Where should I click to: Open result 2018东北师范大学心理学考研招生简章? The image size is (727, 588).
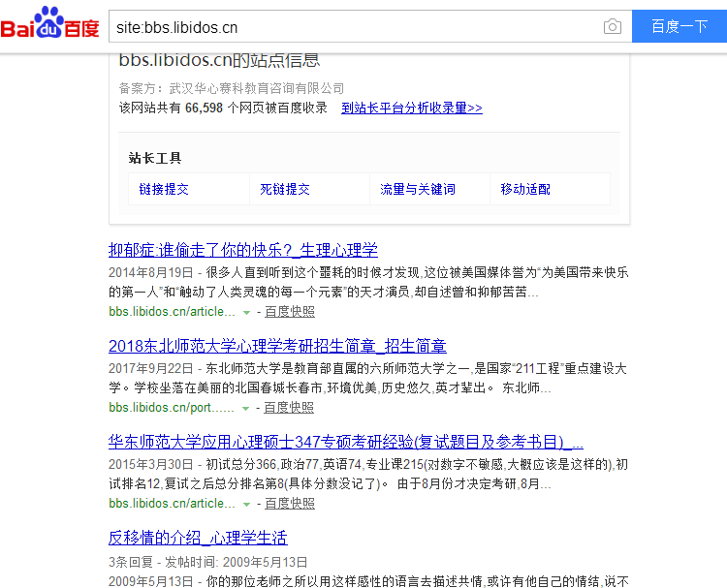click(277, 346)
